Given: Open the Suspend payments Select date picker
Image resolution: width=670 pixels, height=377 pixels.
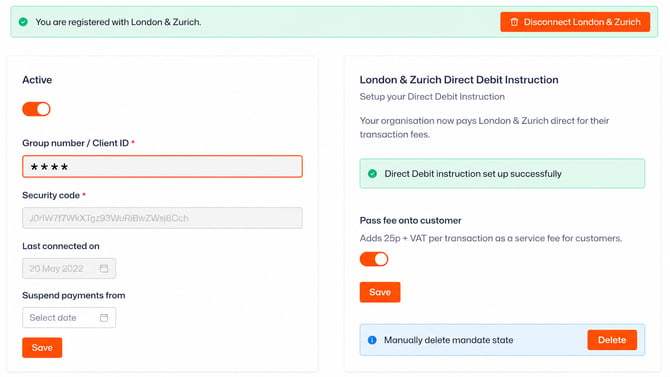Looking at the screenshot, I should [x=69, y=318].
